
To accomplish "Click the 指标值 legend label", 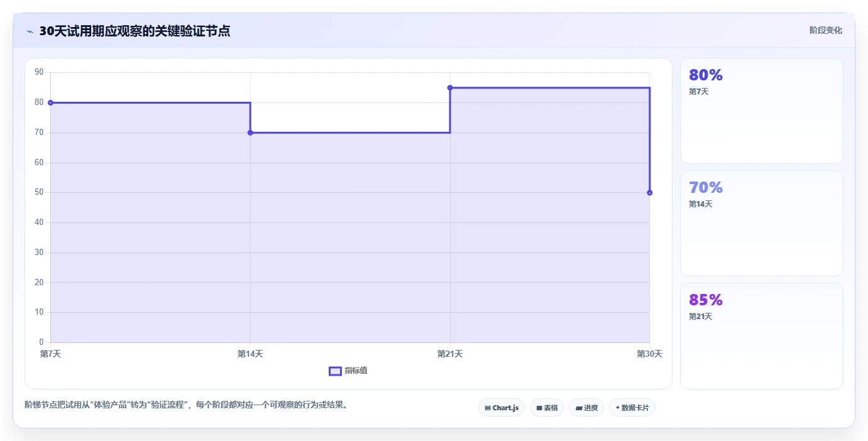I will tap(356, 371).
